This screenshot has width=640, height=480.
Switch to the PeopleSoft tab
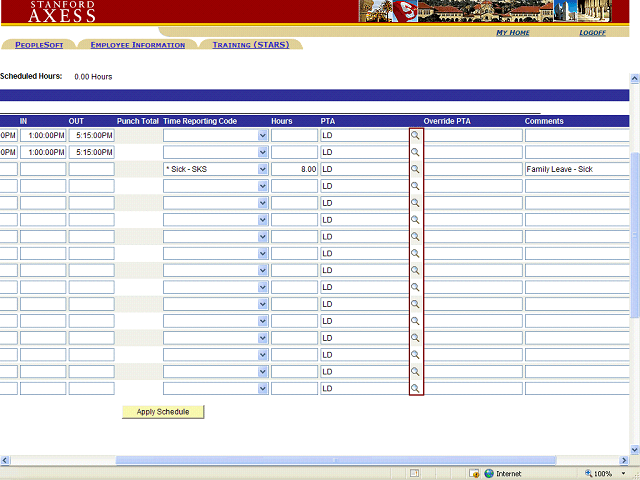tap(39, 45)
